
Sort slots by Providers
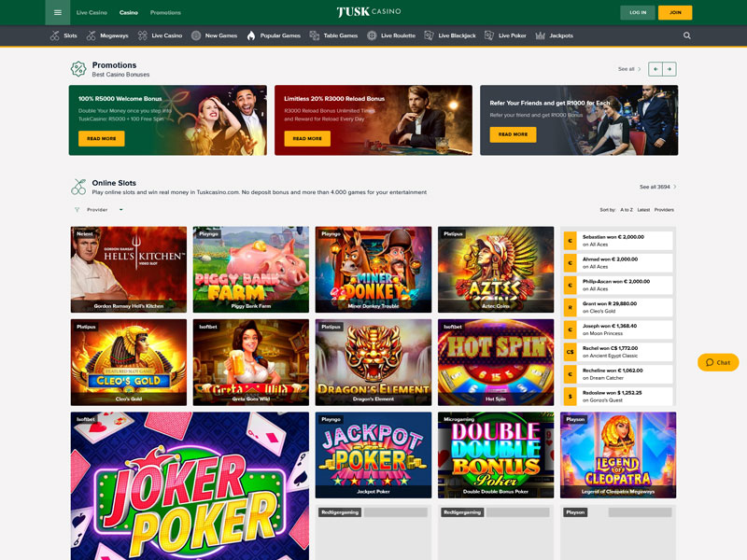664,209
